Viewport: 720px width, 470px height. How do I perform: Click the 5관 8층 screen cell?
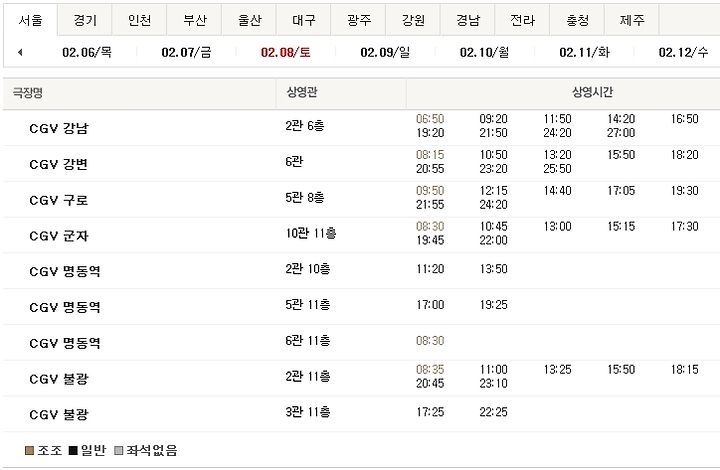305,197
